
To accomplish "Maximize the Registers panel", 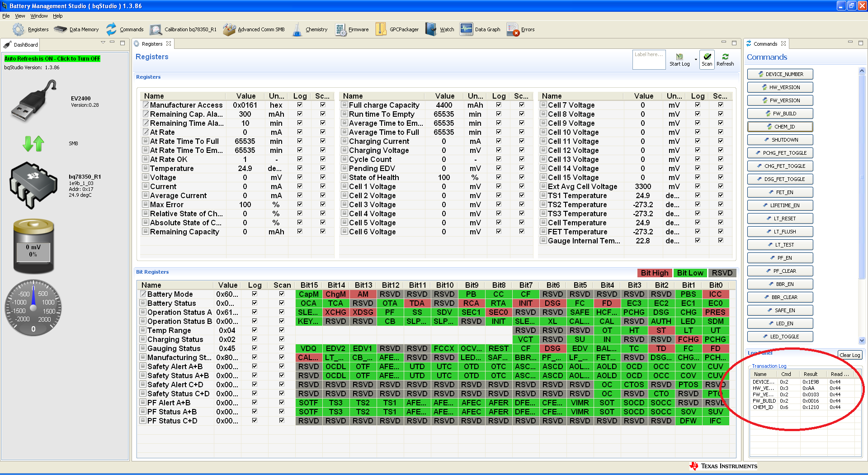I will pyautogui.click(x=734, y=43).
